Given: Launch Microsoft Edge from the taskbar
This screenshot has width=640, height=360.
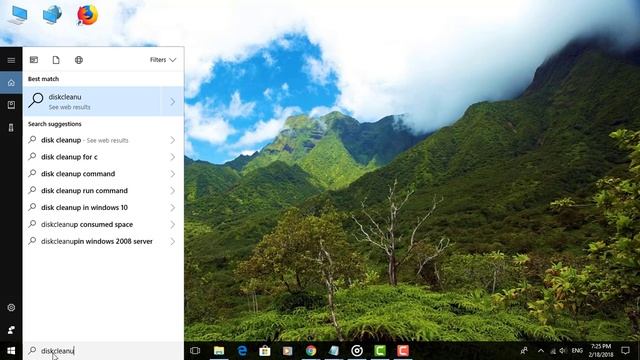Looking at the screenshot, I should tap(242, 351).
